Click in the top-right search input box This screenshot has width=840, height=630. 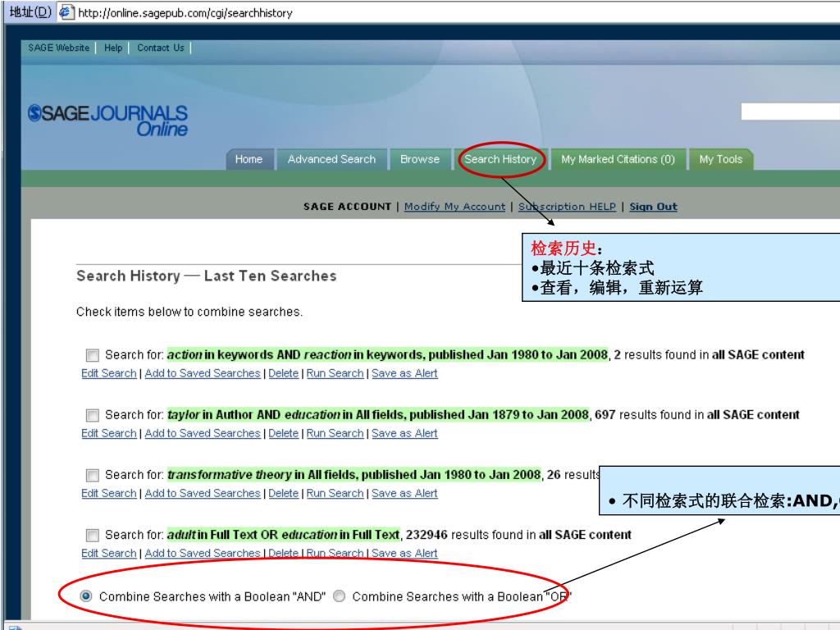[789, 112]
